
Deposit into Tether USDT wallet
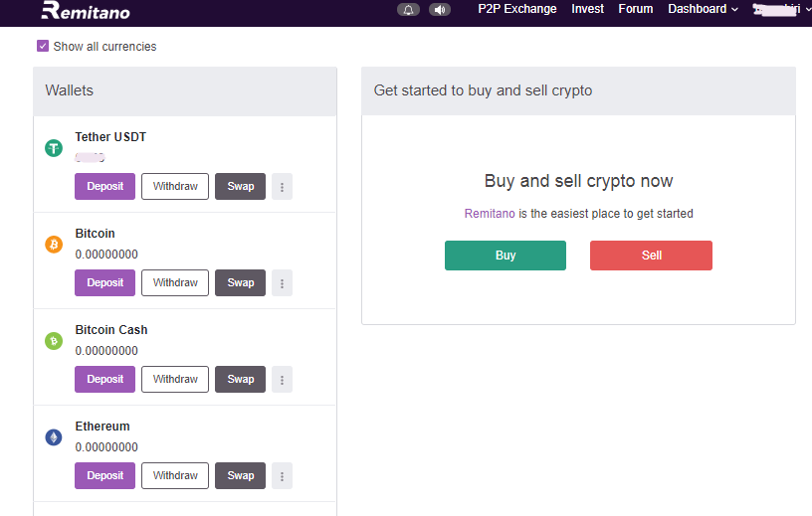point(104,186)
